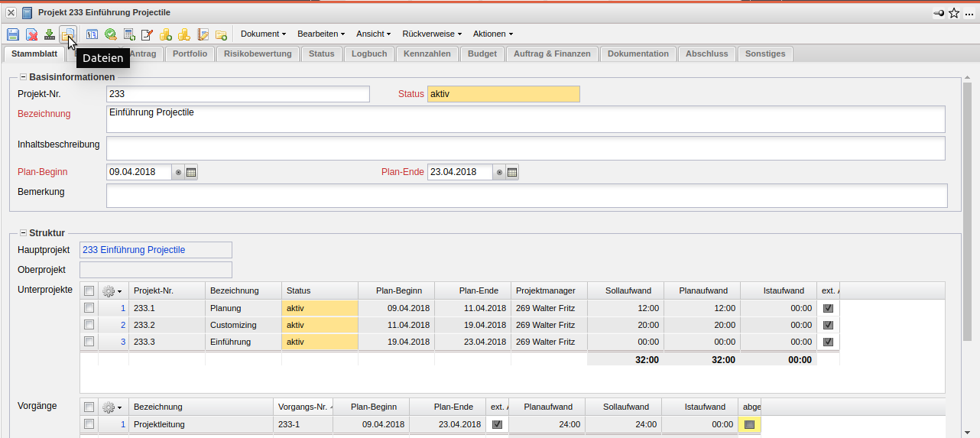
Task: Check the Projektleitung row checkbox in Vorgänge
Action: [89, 424]
